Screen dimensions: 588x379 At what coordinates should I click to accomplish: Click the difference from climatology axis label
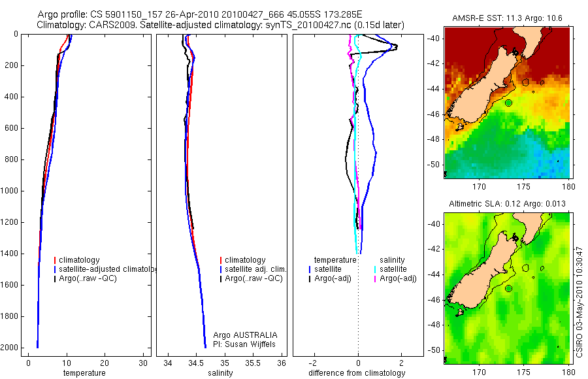[357, 373]
